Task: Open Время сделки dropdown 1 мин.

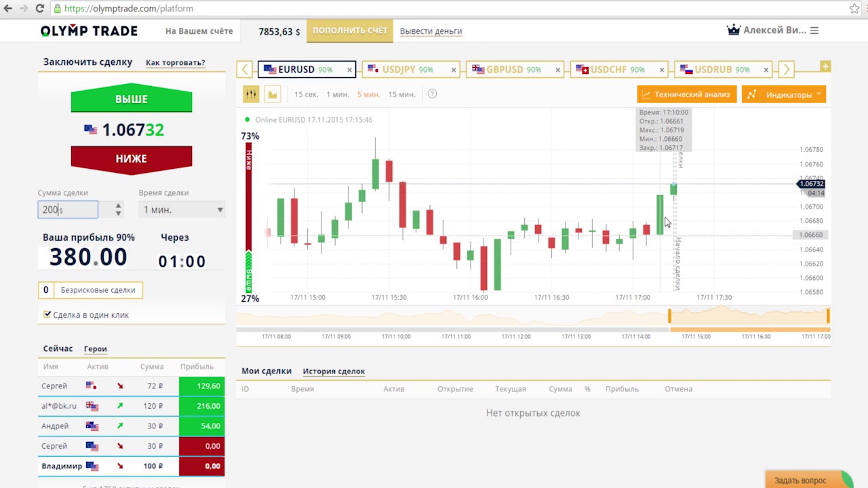Action: pos(182,209)
